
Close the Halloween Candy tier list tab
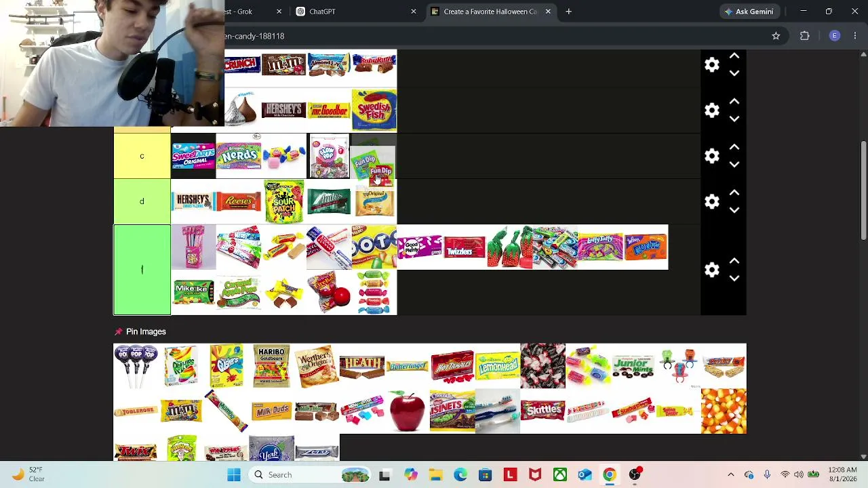tap(548, 12)
